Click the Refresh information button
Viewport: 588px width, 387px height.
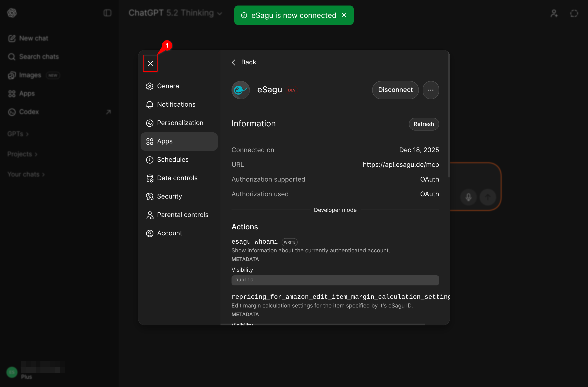424,124
